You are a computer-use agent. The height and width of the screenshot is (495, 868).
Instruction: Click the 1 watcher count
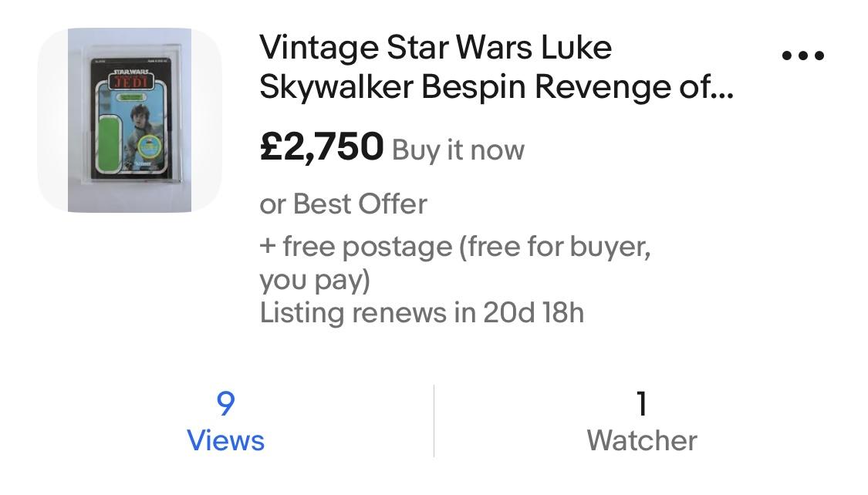641,402
